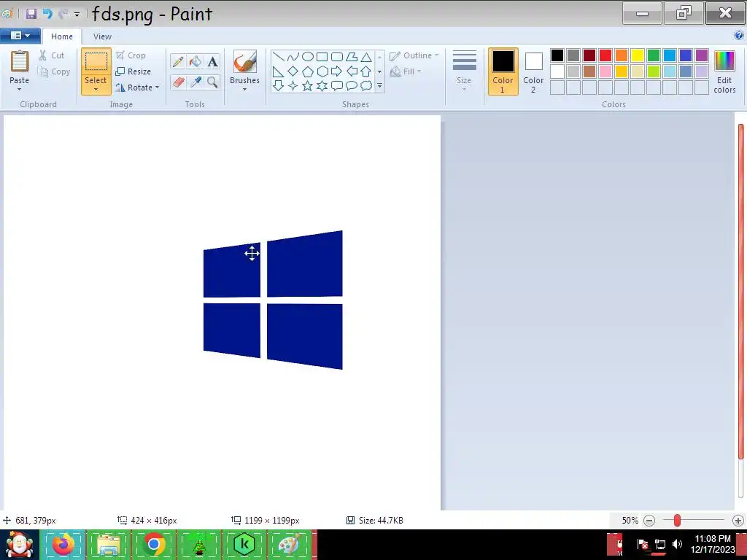The height and width of the screenshot is (560, 747).
Task: Activate the Magnifier tool
Action: pyautogui.click(x=212, y=82)
